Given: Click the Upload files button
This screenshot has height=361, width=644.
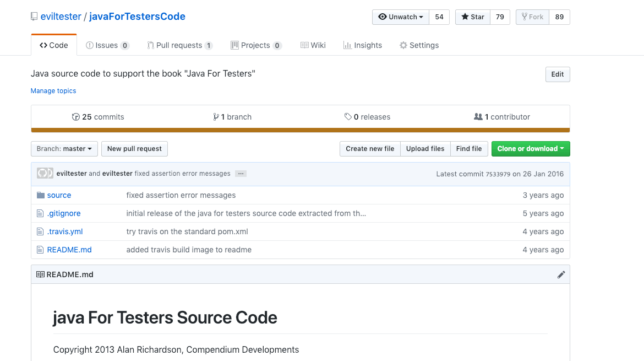Looking at the screenshot, I should pos(425,149).
